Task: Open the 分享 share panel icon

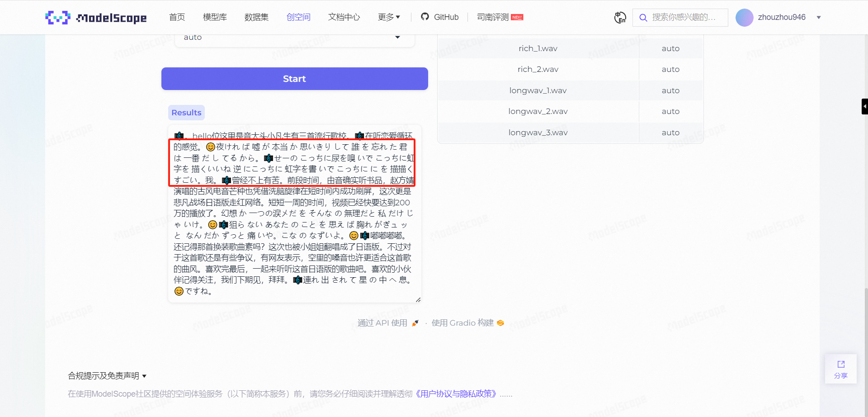Action: coord(841,369)
